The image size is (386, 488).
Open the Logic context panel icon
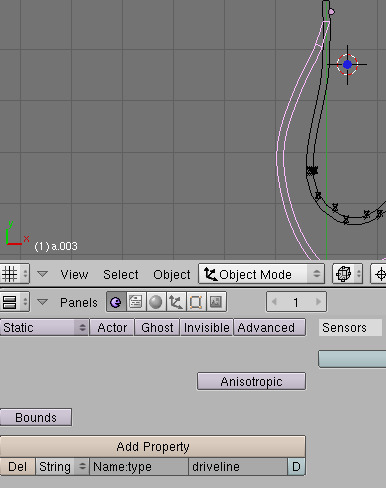116,302
